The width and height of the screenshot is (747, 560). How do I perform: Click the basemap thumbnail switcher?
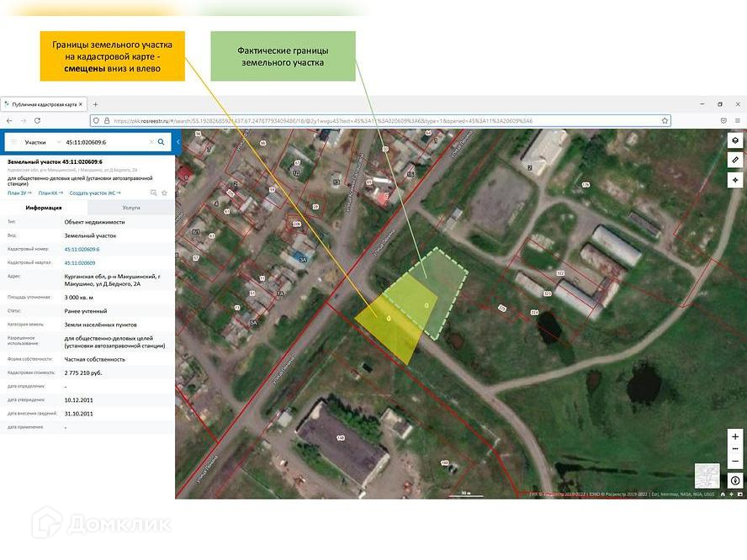point(707,475)
